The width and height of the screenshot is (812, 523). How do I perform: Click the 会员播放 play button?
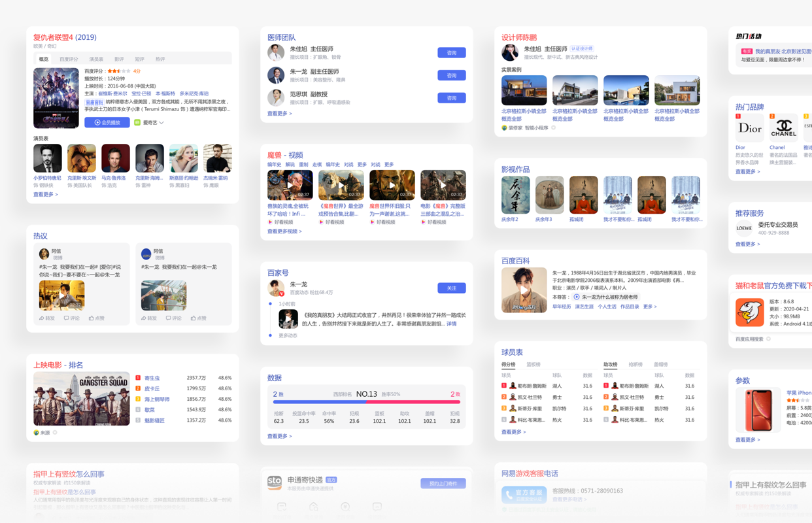(x=107, y=122)
